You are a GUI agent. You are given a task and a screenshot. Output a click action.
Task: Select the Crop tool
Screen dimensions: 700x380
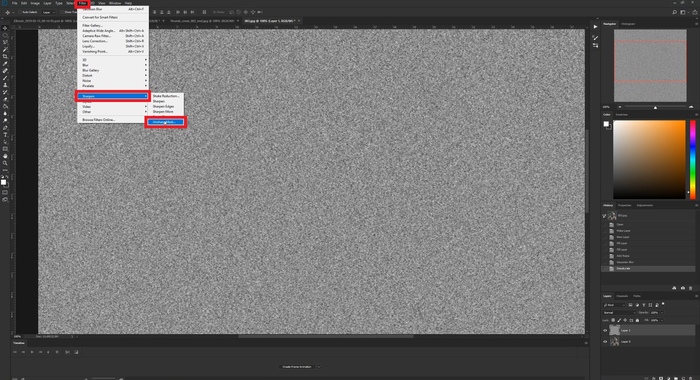pos(5,56)
